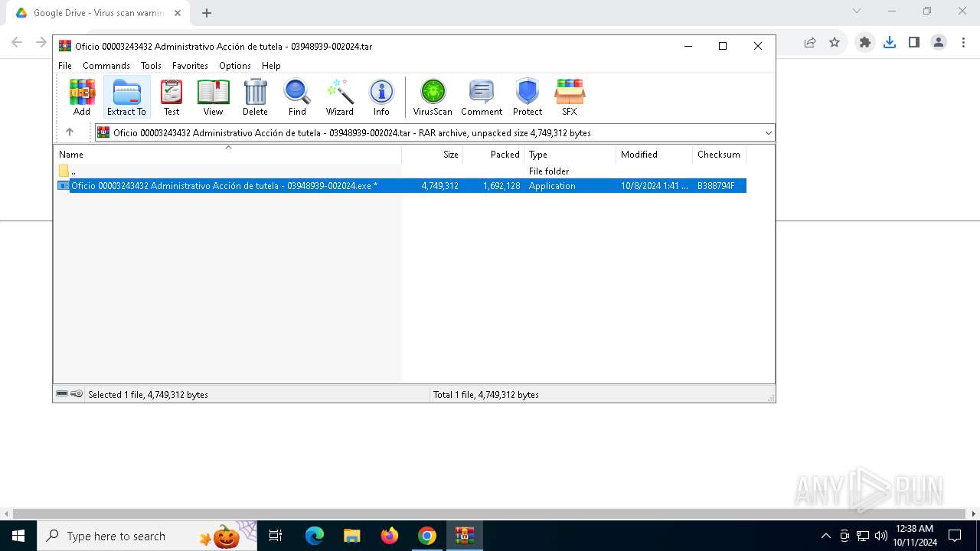Open Task View on taskbar
This screenshot has width=980, height=551.
click(x=276, y=536)
